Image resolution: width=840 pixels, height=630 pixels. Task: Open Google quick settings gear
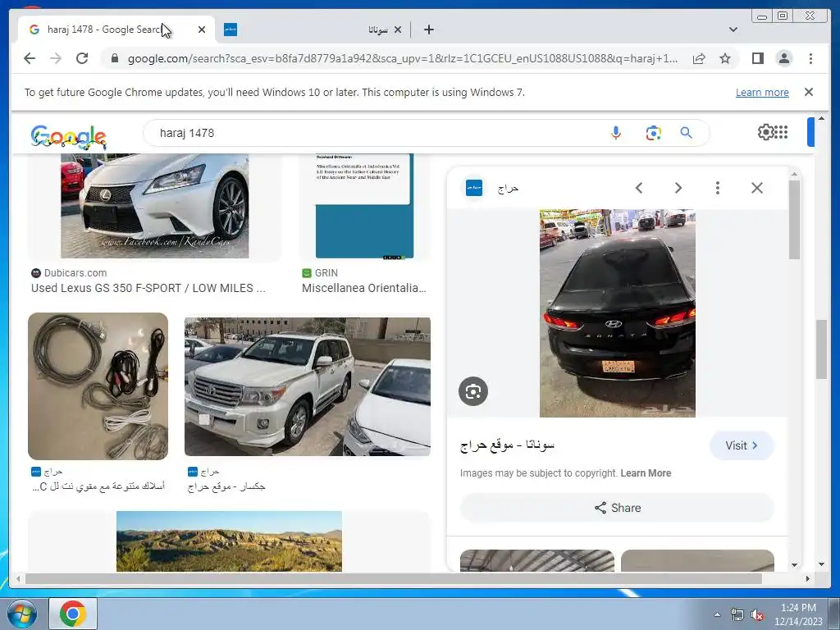tap(765, 132)
